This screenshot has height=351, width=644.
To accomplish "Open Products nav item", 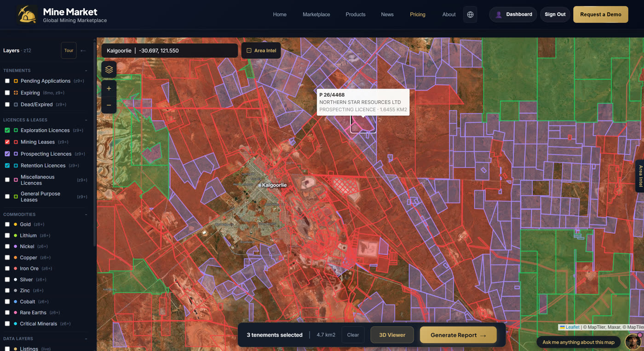I will tap(356, 14).
